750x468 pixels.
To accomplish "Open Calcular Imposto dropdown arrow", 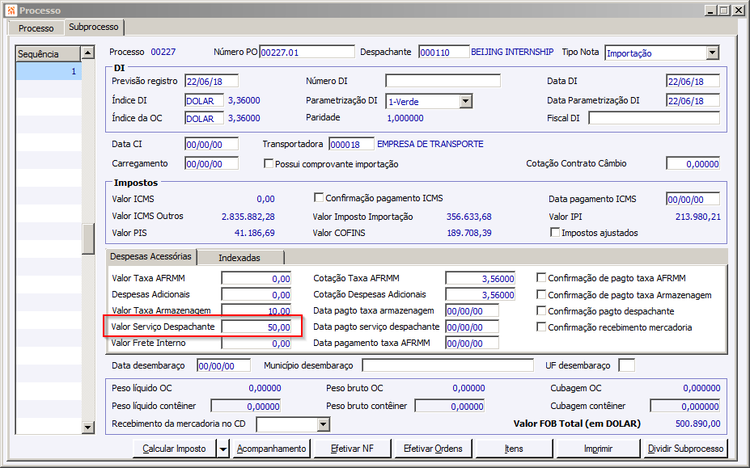I will click(222, 449).
